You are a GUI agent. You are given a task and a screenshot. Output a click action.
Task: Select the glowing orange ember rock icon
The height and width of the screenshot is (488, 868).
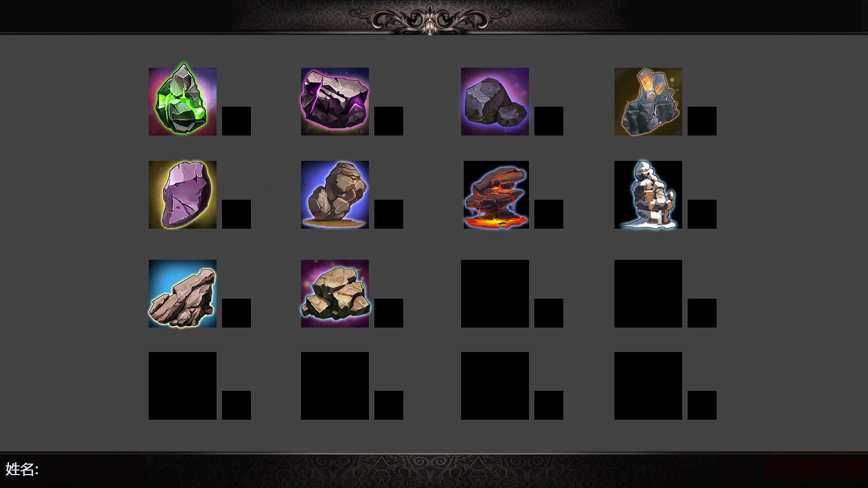(x=648, y=102)
